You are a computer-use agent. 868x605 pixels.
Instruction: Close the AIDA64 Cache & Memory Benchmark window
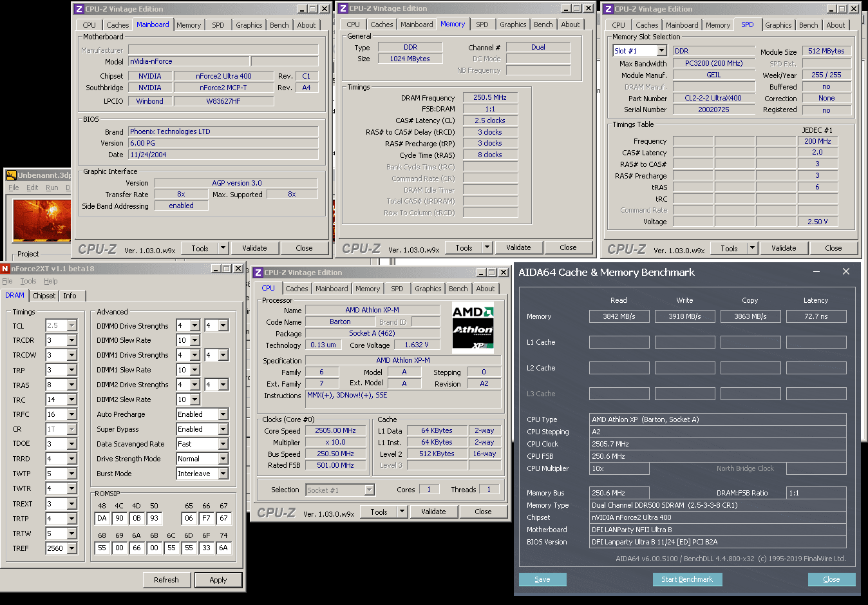846,272
